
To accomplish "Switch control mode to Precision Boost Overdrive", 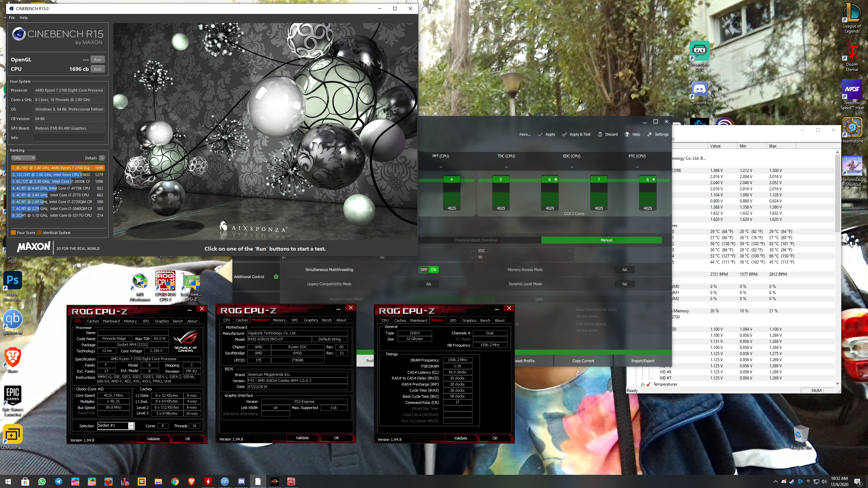I will coord(476,240).
